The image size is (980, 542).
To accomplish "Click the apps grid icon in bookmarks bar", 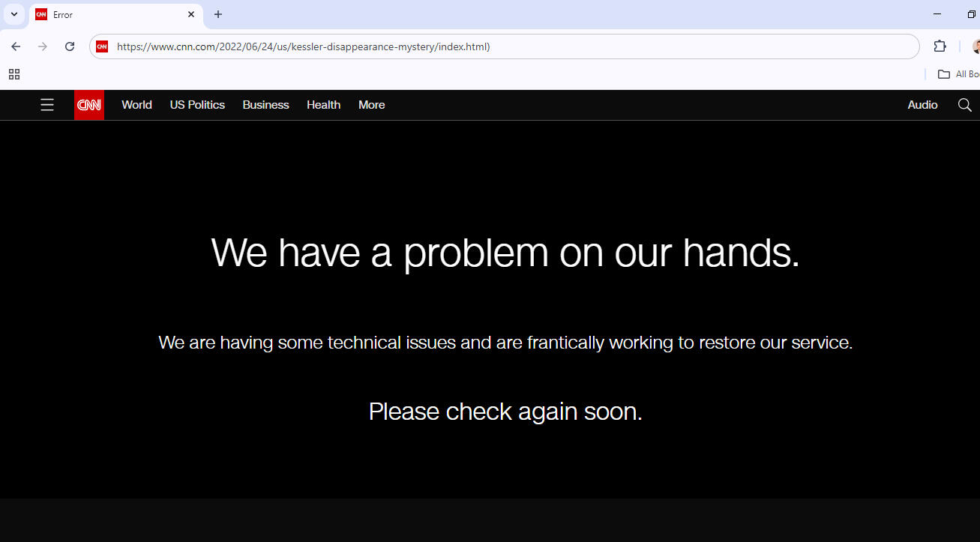I will [14, 74].
